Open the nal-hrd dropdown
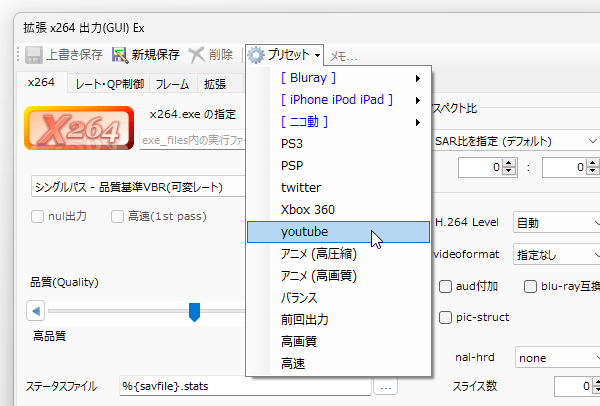 (x=558, y=358)
